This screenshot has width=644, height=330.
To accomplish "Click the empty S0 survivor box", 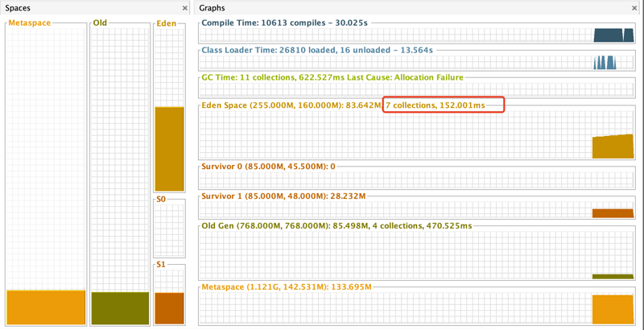I will click(169, 230).
